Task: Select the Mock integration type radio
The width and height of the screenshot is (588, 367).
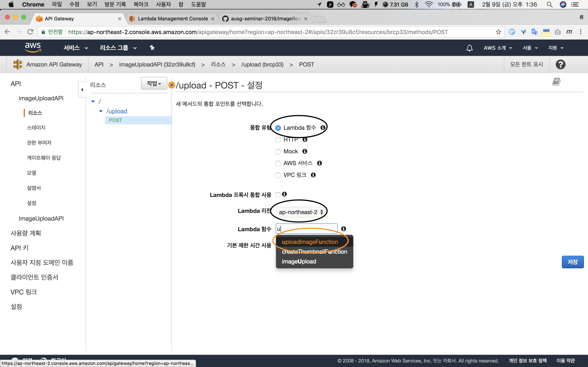Action: pos(278,151)
